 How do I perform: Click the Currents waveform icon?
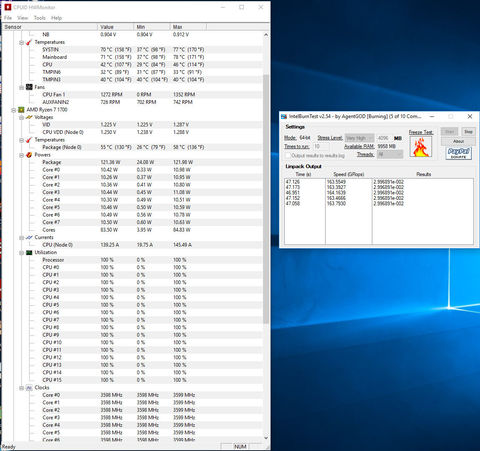(x=29, y=237)
